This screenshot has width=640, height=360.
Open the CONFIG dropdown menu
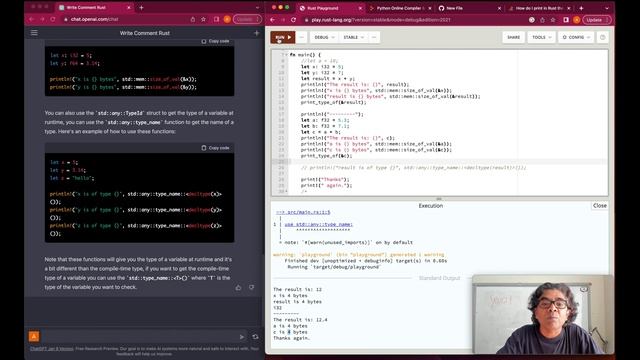pos(576,37)
